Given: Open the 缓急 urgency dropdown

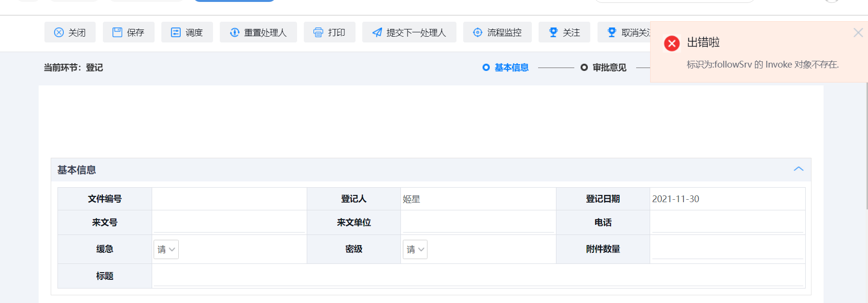Looking at the screenshot, I should 166,249.
